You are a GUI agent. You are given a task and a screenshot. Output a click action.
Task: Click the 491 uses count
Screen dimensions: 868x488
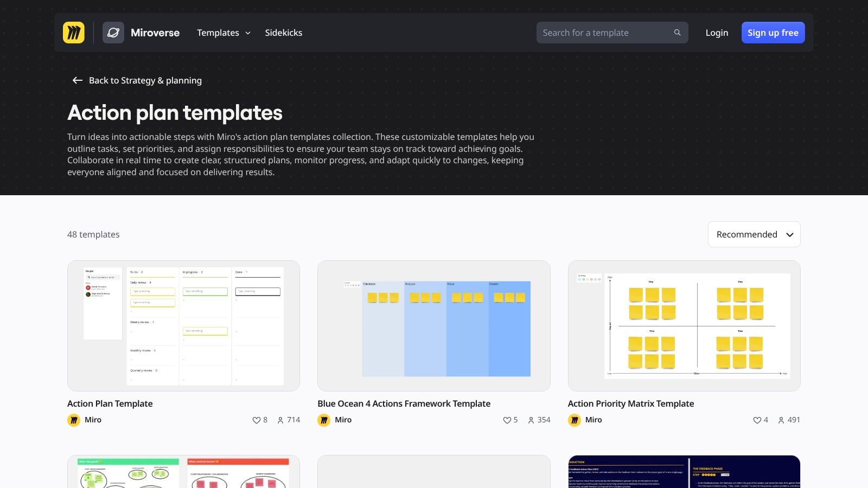point(794,420)
